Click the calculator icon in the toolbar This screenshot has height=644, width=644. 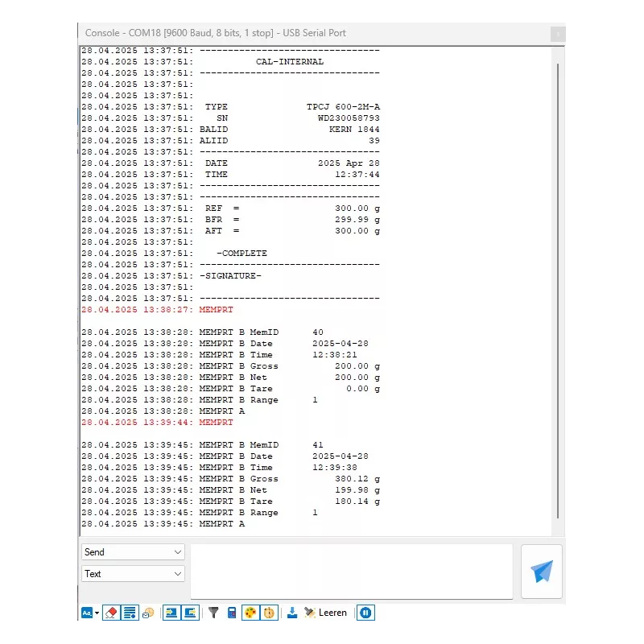[x=233, y=613]
